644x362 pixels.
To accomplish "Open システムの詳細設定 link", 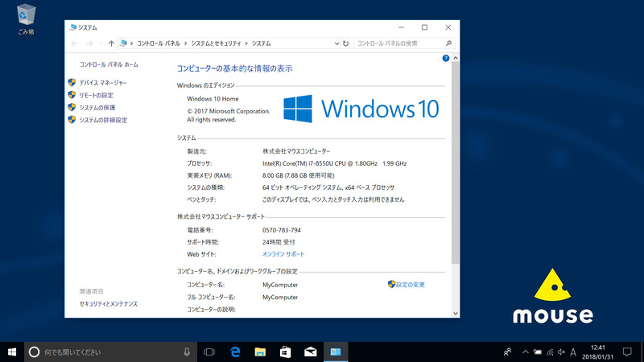I will tap(103, 120).
